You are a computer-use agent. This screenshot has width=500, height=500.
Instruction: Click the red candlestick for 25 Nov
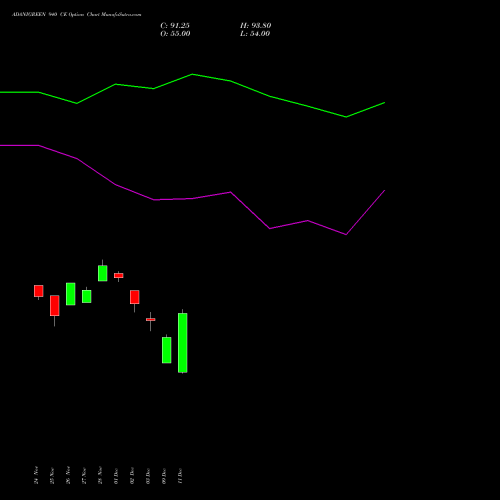point(55,305)
